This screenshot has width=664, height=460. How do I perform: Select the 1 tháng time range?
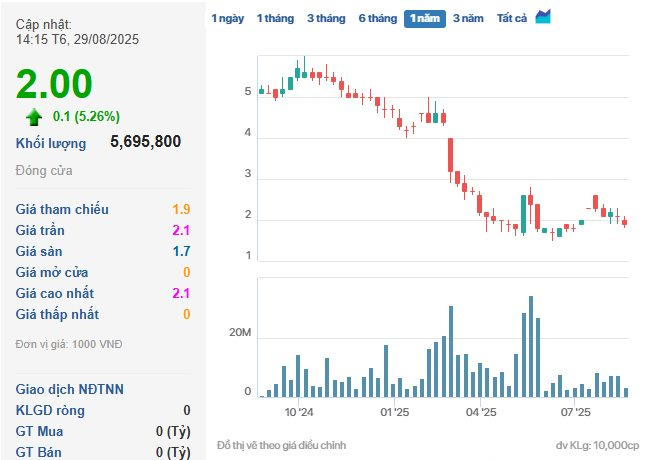click(x=274, y=18)
